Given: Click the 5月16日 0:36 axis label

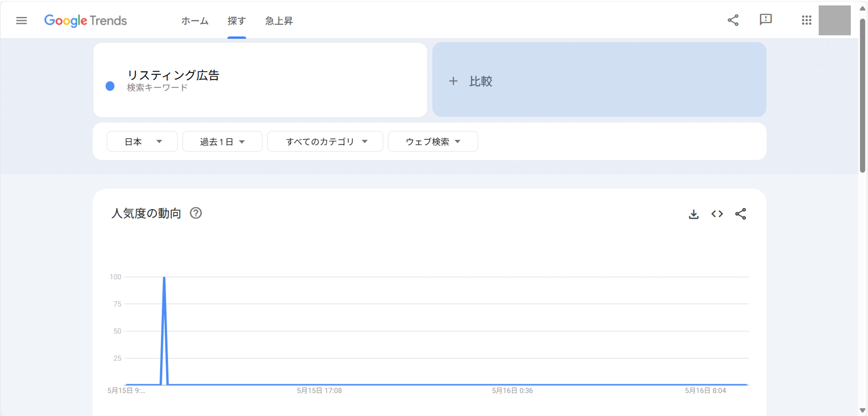Looking at the screenshot, I should 512,391.
